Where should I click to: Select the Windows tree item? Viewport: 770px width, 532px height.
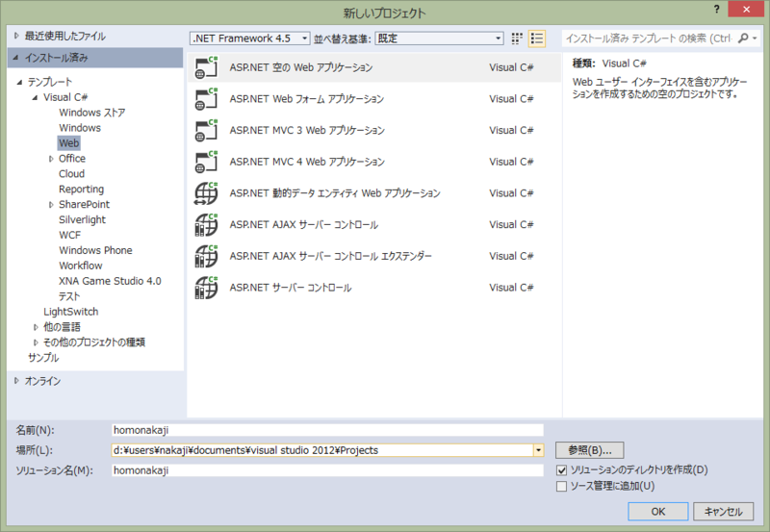pyautogui.click(x=80, y=128)
